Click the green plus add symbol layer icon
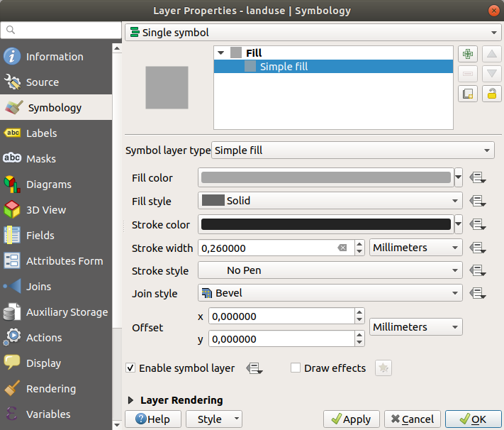 point(467,55)
